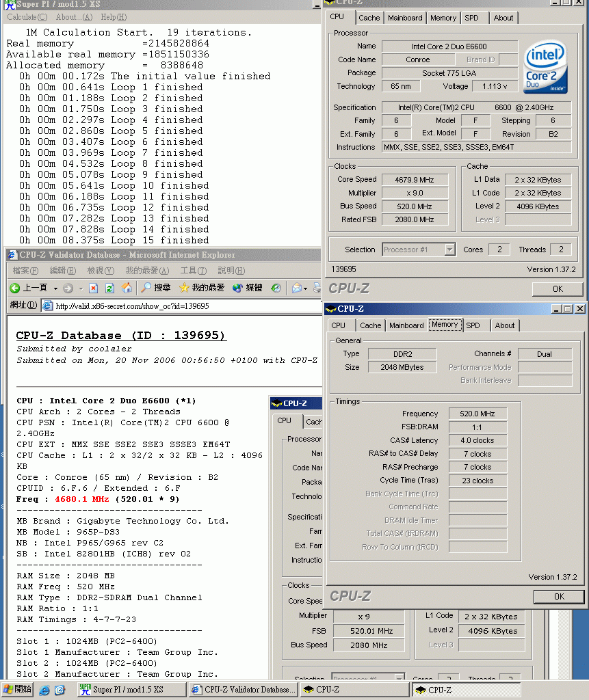Image resolution: width=589 pixels, height=700 pixels.
Task: Open the 檔案(F) File menu
Action: pyautogui.click(x=25, y=271)
